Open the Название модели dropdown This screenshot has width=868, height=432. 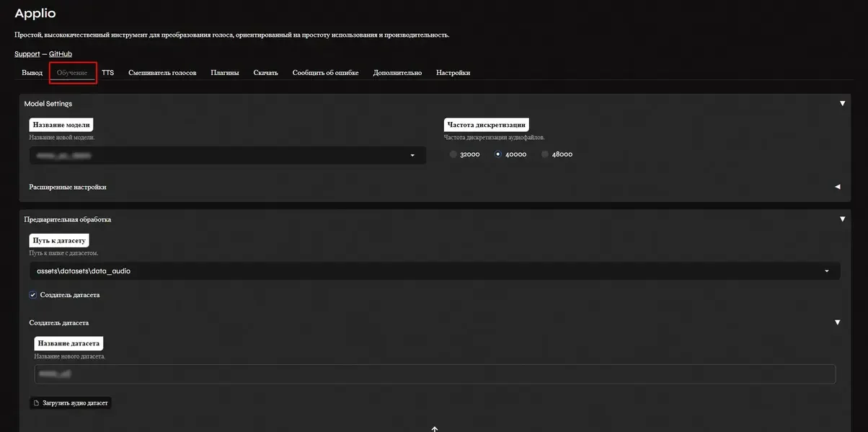click(x=227, y=155)
